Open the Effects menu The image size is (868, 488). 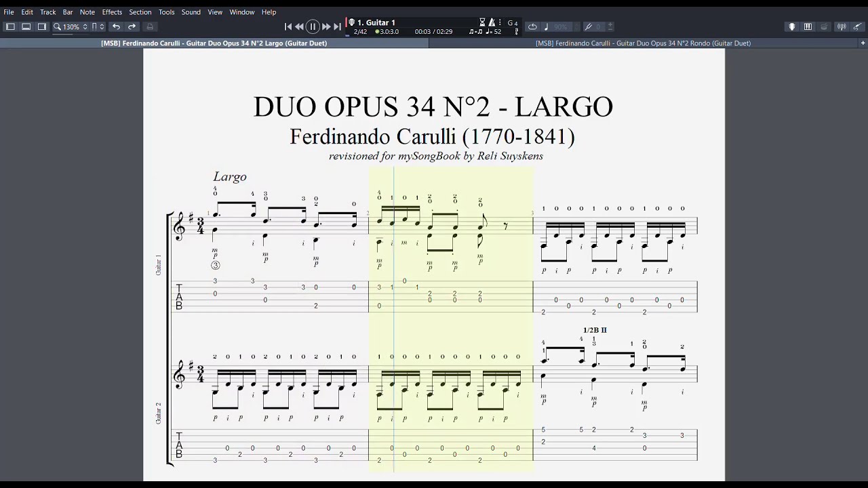[x=112, y=12]
